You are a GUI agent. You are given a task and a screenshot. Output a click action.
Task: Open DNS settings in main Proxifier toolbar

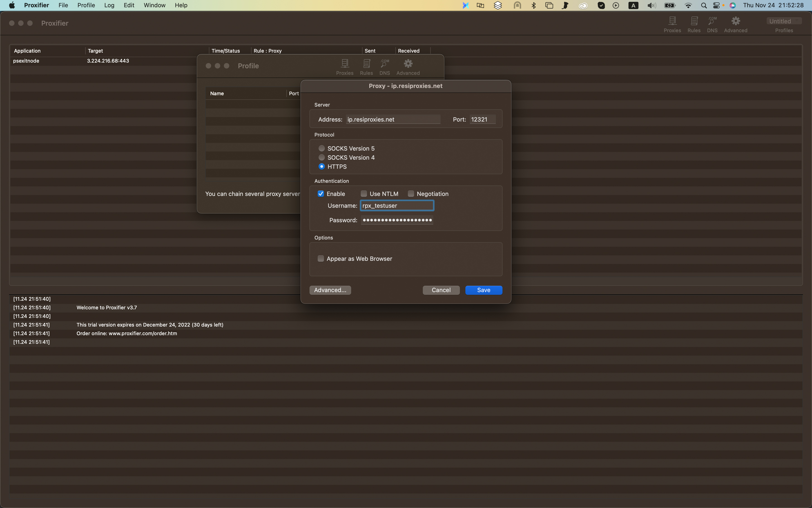[712, 24]
